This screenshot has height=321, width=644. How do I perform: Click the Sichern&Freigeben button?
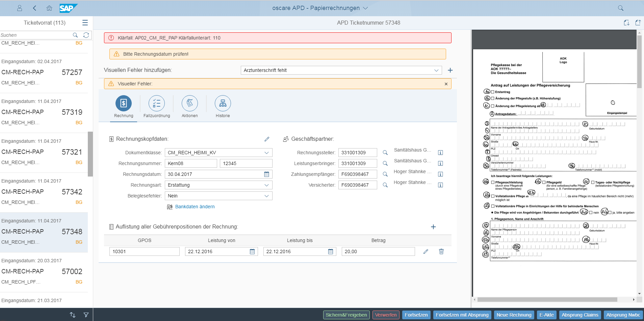pos(346,315)
